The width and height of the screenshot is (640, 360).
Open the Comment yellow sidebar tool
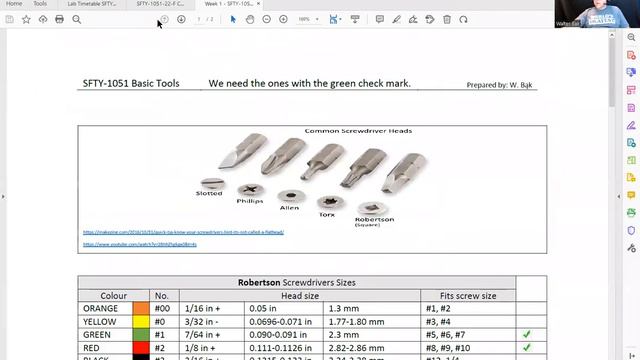(x=631, y=196)
